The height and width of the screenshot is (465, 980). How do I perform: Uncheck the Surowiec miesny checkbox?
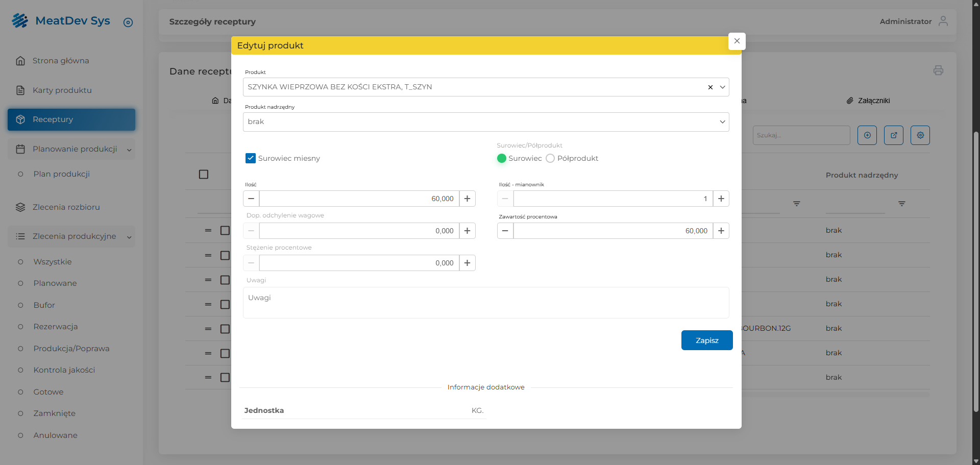251,158
